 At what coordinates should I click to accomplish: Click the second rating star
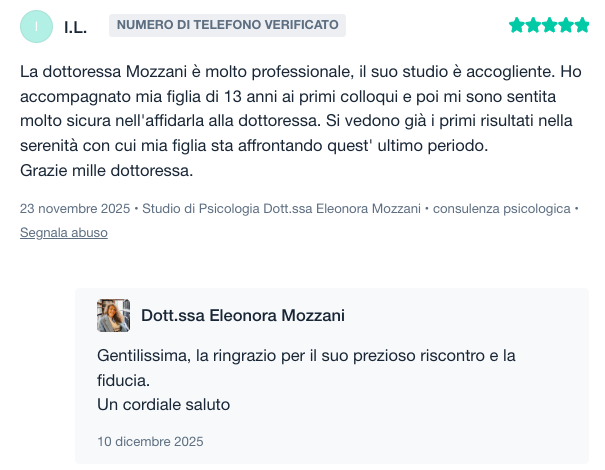[533, 25]
